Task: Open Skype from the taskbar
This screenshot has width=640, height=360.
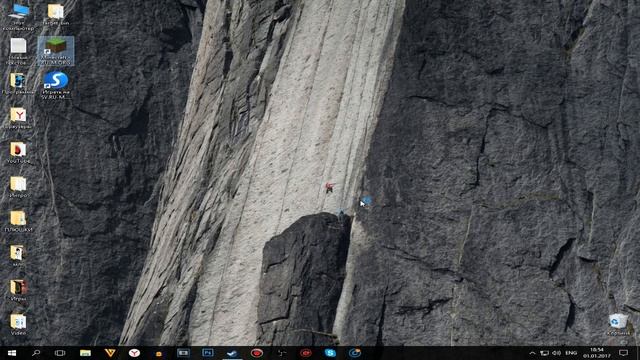Action: tap(330, 353)
